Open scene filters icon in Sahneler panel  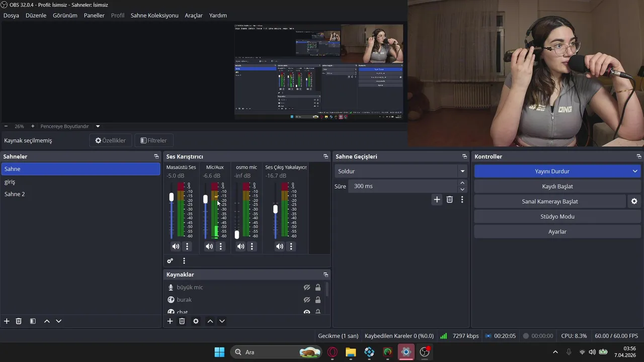pos(33,321)
